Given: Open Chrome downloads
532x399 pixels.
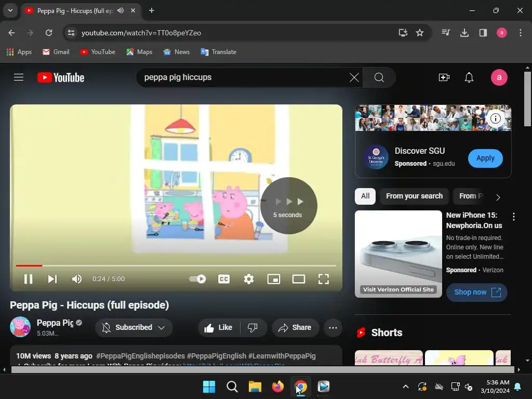Looking at the screenshot, I should click(464, 33).
